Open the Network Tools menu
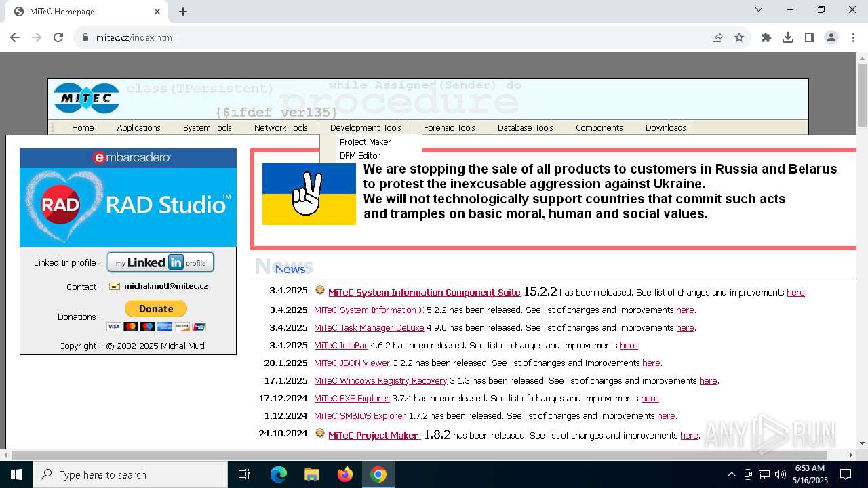868x488 pixels. click(281, 127)
